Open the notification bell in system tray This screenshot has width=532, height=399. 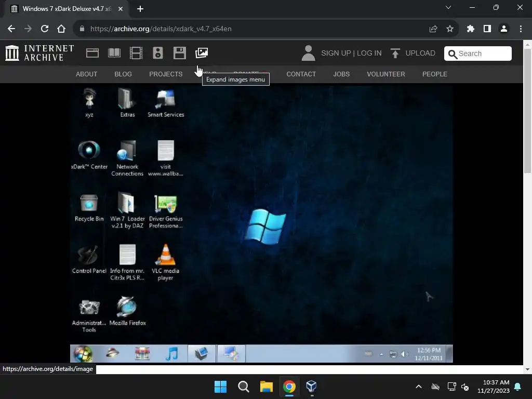[518, 387]
